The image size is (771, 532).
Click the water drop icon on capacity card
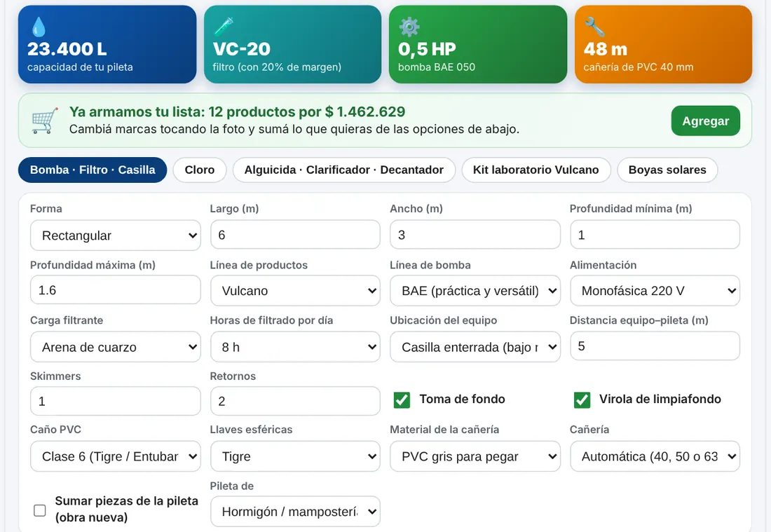(39, 27)
